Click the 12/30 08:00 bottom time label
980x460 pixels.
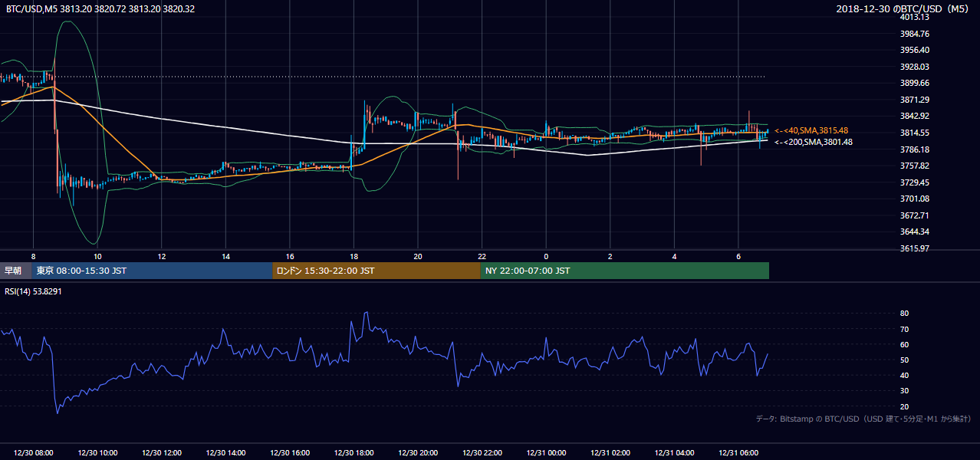point(34,453)
